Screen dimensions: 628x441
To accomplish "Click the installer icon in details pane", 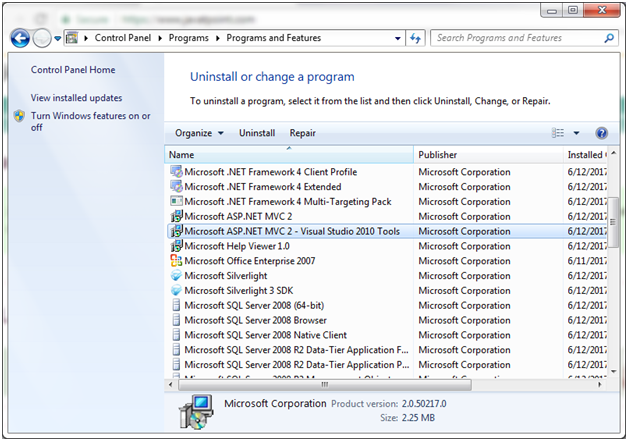I will pyautogui.click(x=196, y=412).
